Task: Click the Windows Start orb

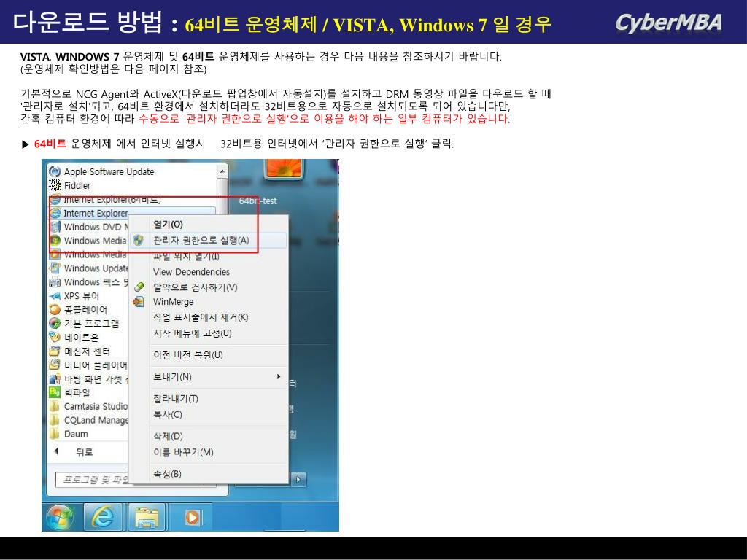Action: point(60,517)
